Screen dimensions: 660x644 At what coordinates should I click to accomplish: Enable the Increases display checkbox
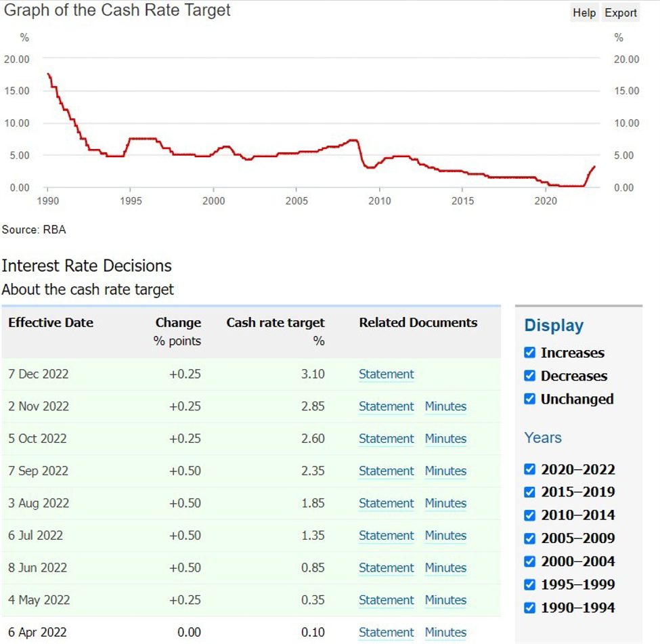(x=529, y=352)
